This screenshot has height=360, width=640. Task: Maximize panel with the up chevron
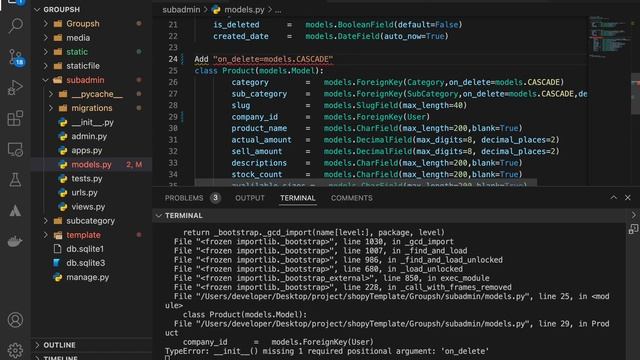(613, 198)
